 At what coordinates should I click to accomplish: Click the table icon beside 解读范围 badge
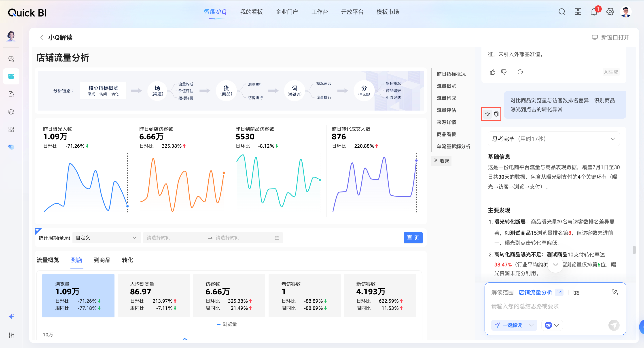coord(576,292)
